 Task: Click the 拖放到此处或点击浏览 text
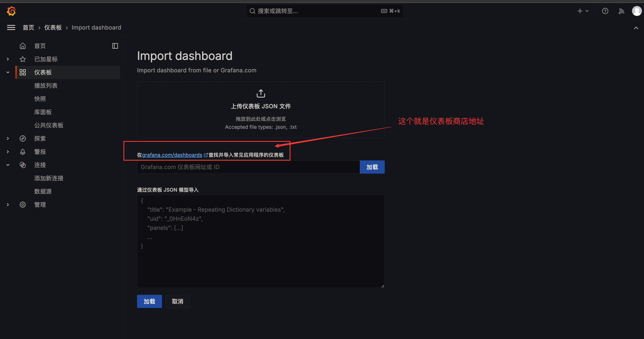coord(261,119)
